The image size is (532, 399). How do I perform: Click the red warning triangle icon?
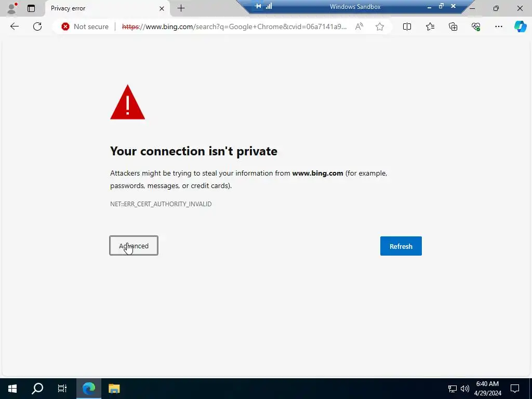(128, 102)
